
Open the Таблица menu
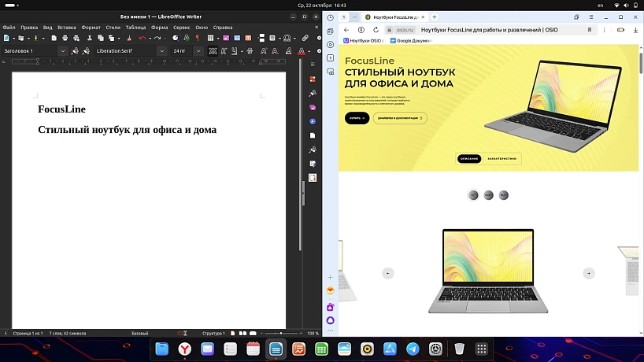(x=135, y=27)
